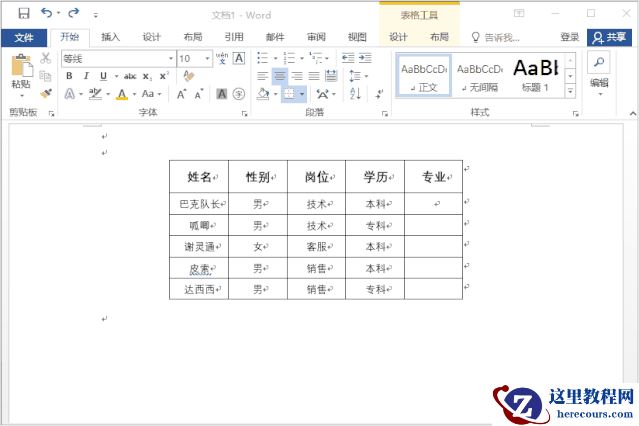Toggle Strikethrough formatting

130,76
